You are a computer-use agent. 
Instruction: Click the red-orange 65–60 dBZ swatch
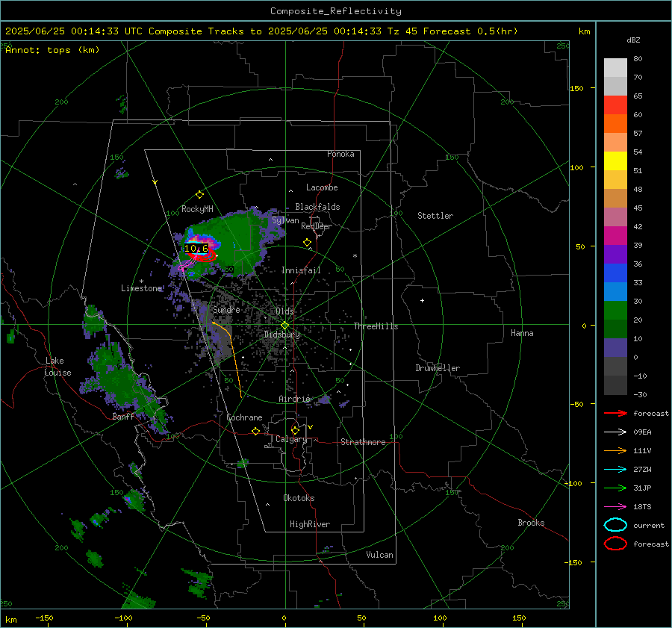pos(615,105)
